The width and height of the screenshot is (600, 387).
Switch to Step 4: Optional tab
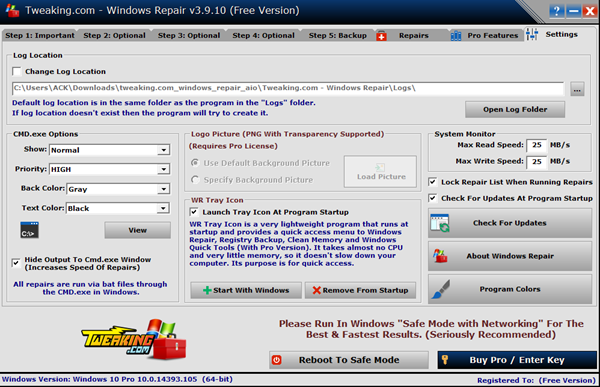[x=264, y=36]
